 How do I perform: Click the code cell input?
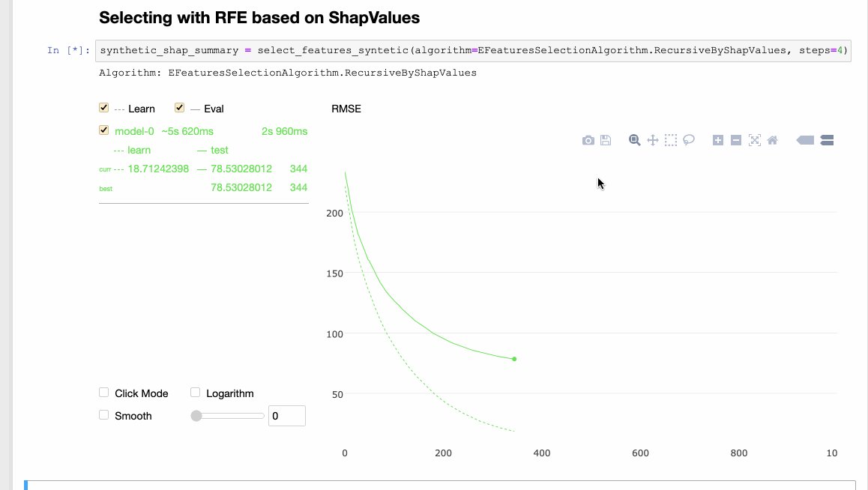click(x=473, y=50)
